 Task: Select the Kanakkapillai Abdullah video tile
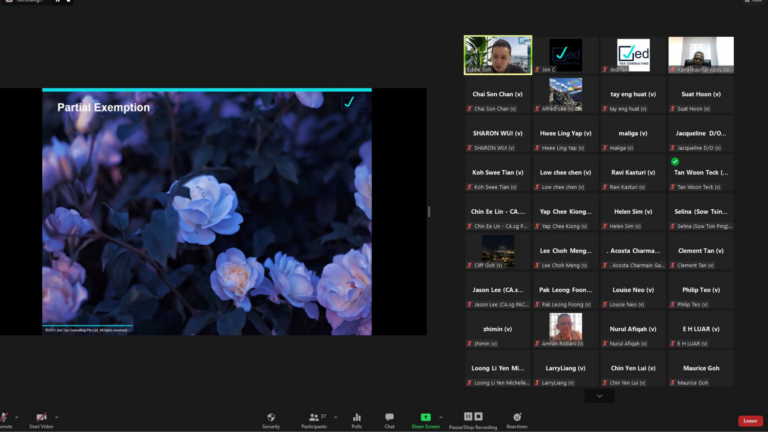tap(701, 55)
